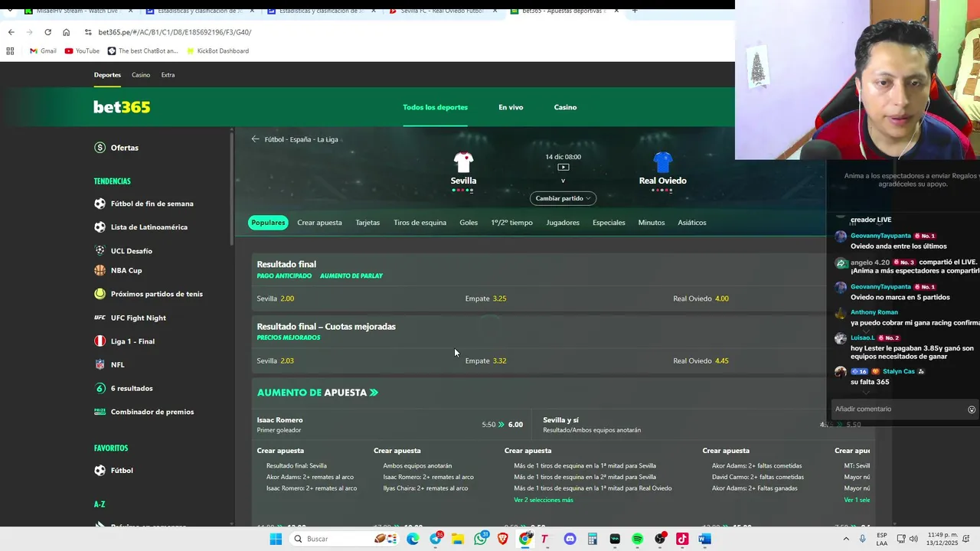
Task: Click the NFL helmet icon
Action: coord(100,365)
